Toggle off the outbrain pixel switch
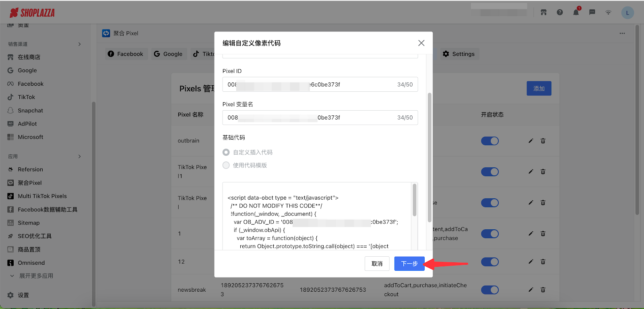This screenshot has height=309, width=644. (490, 141)
